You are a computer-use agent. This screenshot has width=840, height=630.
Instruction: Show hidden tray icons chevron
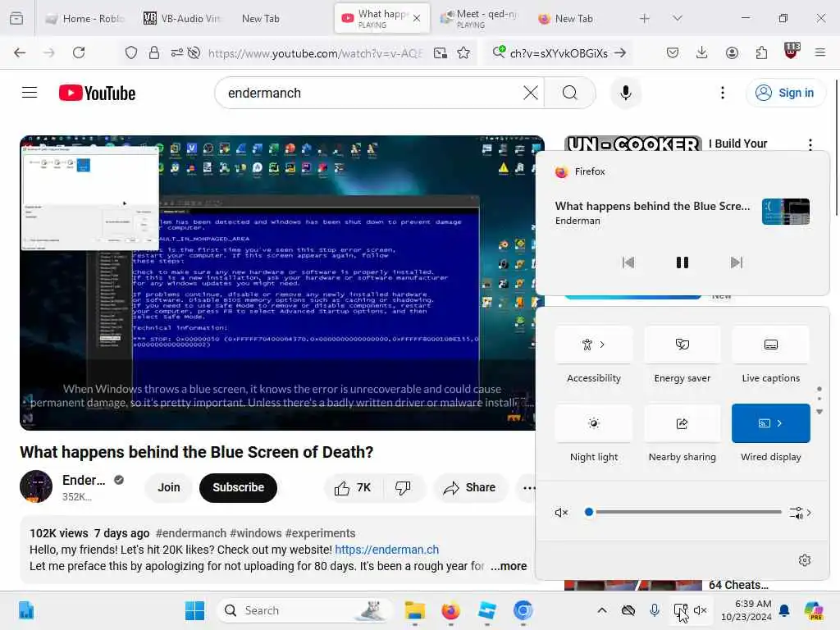(602, 610)
